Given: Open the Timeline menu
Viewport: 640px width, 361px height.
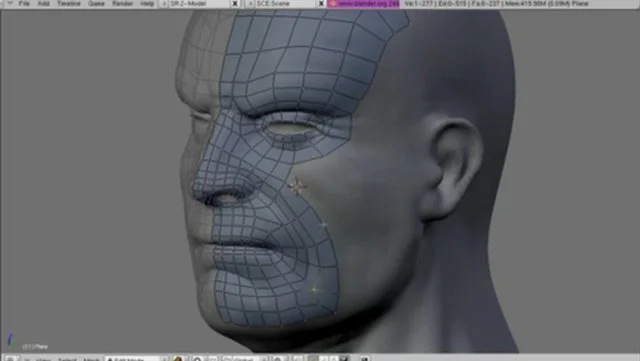Looking at the screenshot, I should tap(69, 3).
